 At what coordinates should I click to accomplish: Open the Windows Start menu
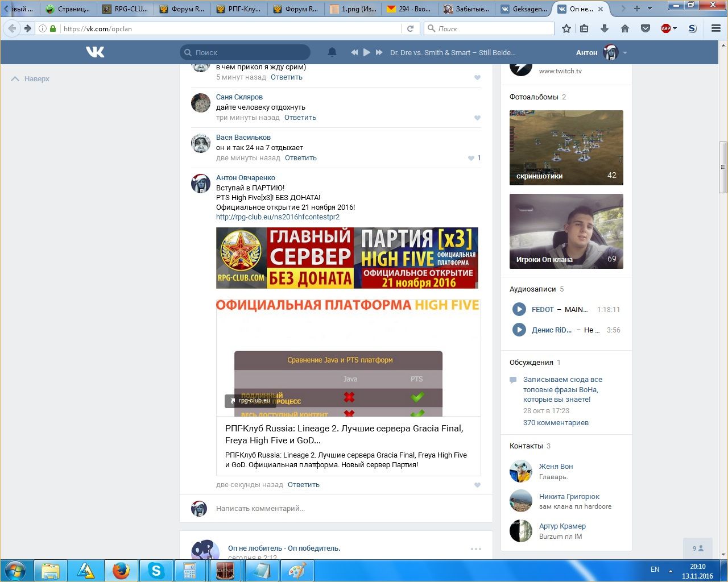[x=15, y=570]
